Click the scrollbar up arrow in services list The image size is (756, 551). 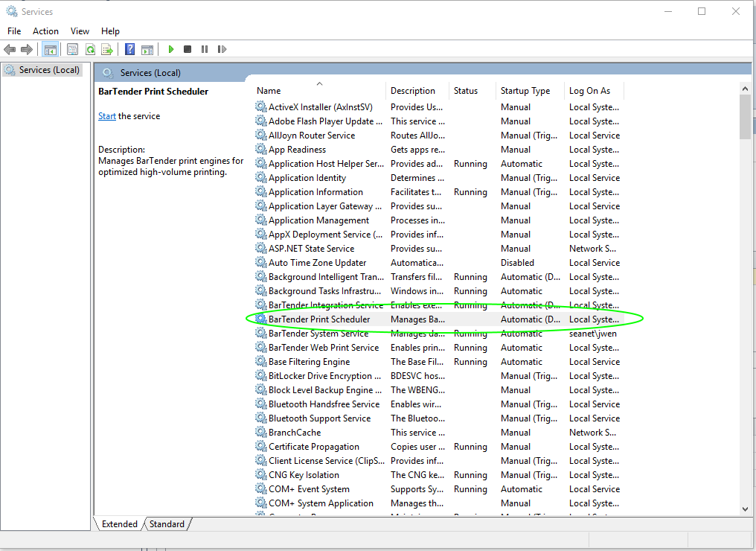point(745,89)
